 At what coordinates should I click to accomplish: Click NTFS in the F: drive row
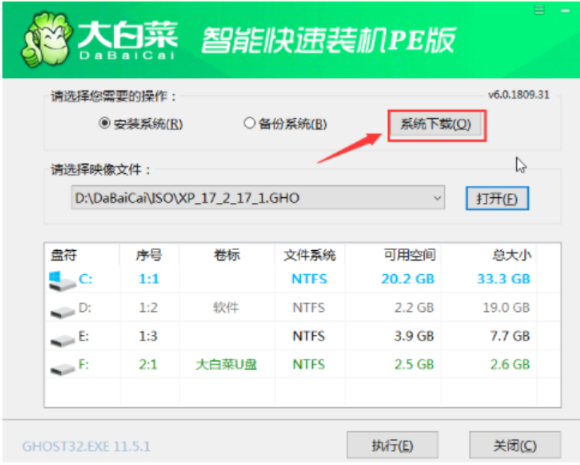(x=309, y=365)
